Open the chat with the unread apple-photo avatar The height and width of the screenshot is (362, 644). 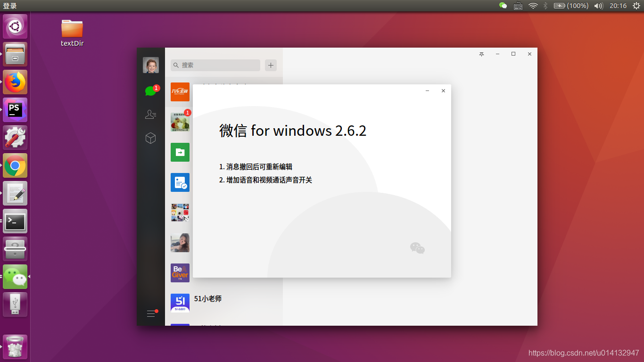click(180, 122)
